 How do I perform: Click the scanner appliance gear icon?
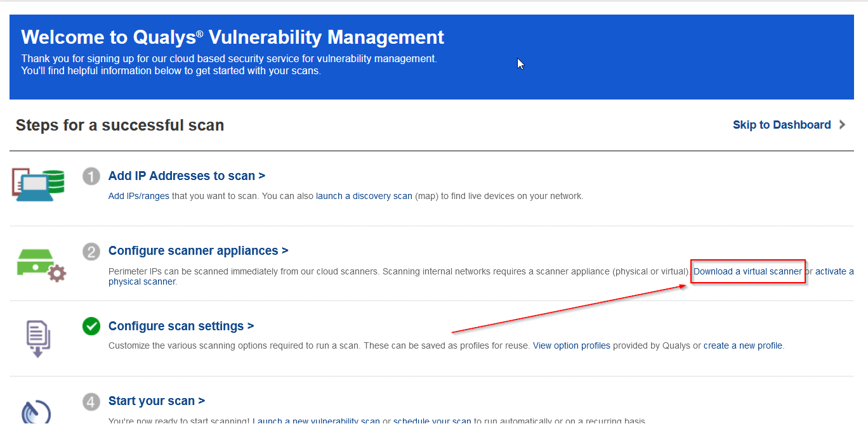(41, 264)
